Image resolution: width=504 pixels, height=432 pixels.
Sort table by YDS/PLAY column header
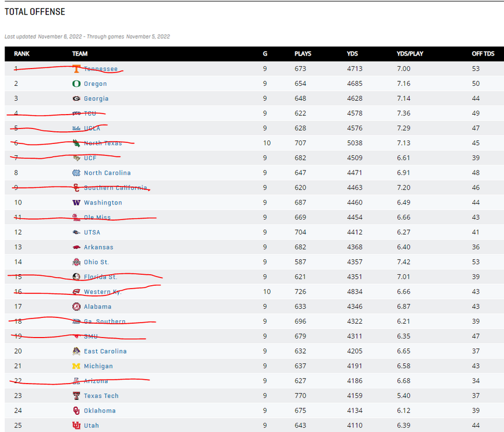point(410,54)
